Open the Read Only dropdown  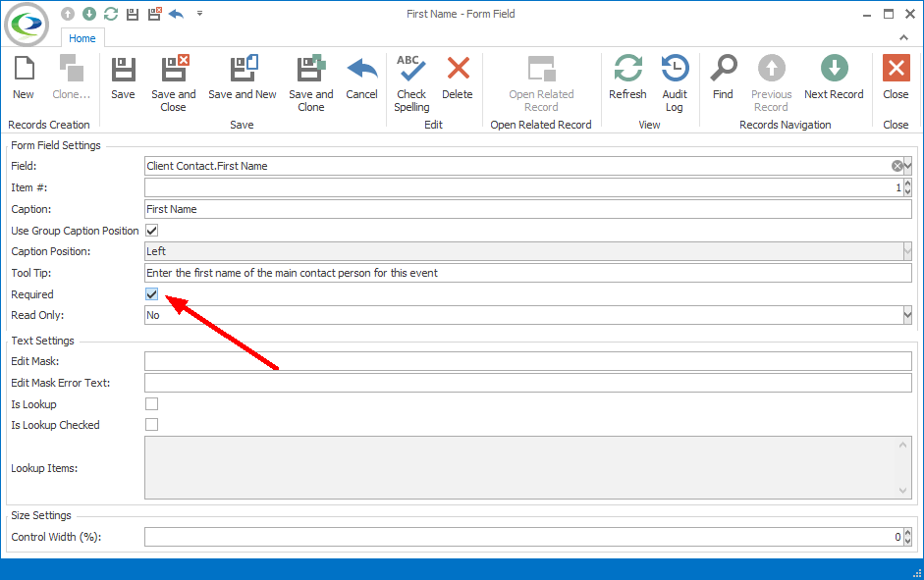[907, 316]
